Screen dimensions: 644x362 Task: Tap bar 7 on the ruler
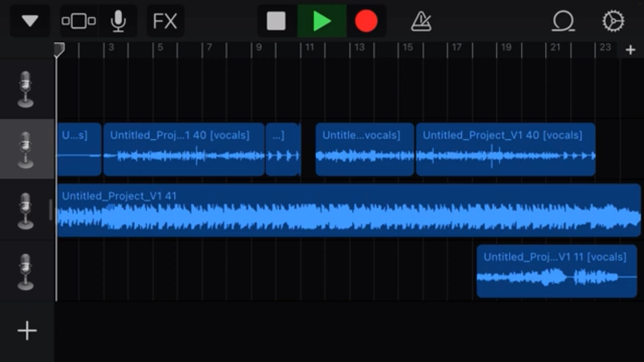point(209,47)
